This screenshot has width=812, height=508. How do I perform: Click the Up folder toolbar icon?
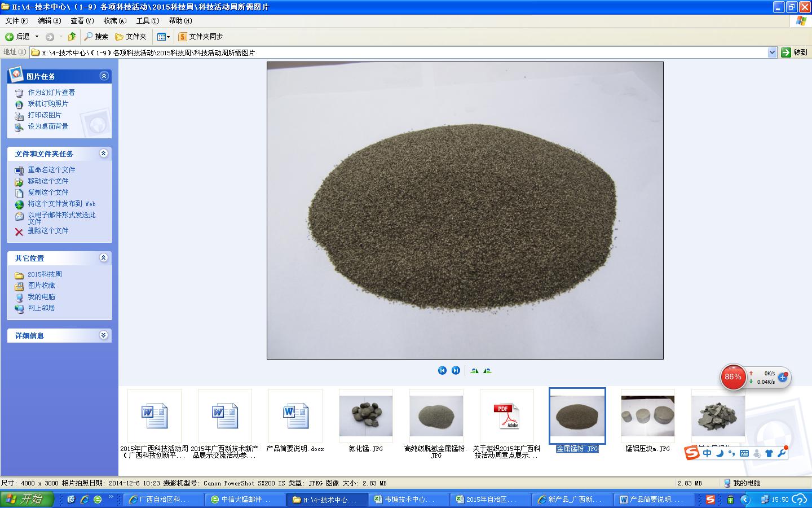(72, 37)
